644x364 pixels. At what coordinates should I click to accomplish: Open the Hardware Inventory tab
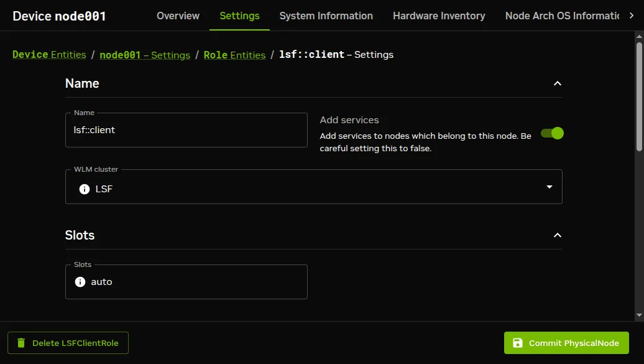(x=439, y=16)
